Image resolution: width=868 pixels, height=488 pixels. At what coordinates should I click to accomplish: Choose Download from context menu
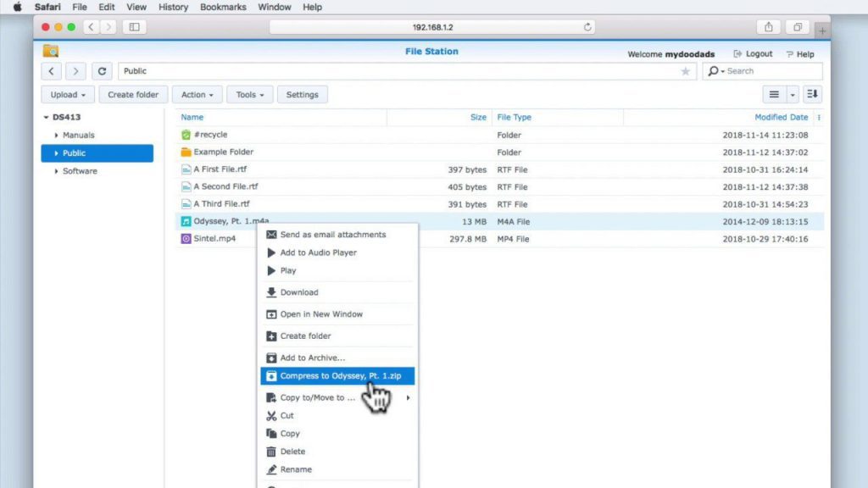tap(337, 292)
